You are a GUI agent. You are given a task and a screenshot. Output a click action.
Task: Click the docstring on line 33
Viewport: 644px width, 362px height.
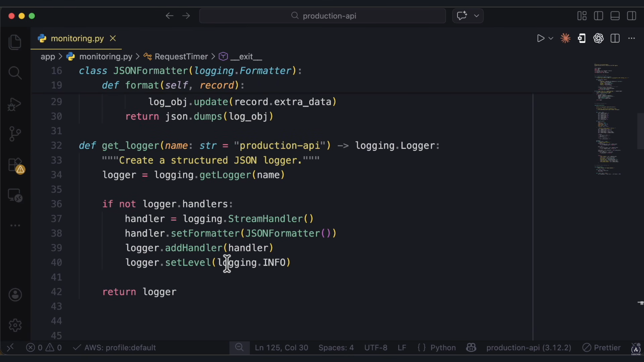click(x=211, y=160)
